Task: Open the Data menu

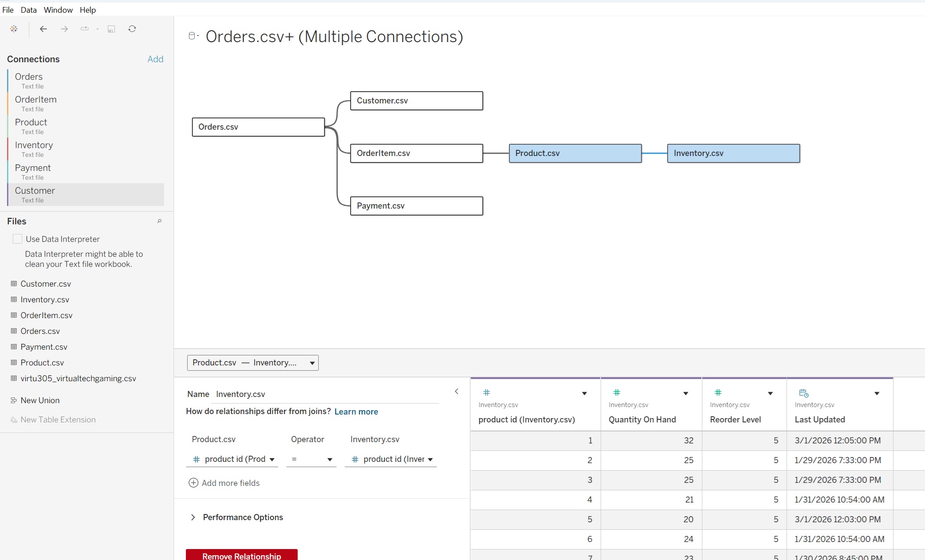Action: 28,10
